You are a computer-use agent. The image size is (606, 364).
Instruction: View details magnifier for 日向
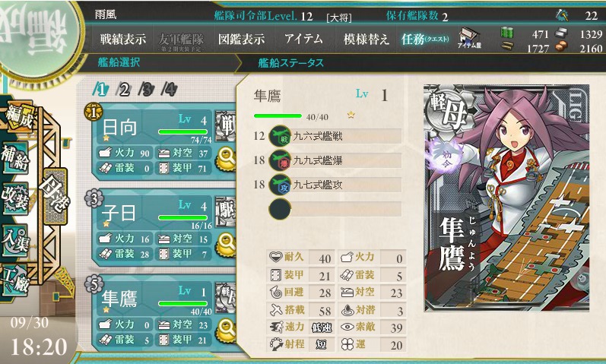tap(226, 159)
